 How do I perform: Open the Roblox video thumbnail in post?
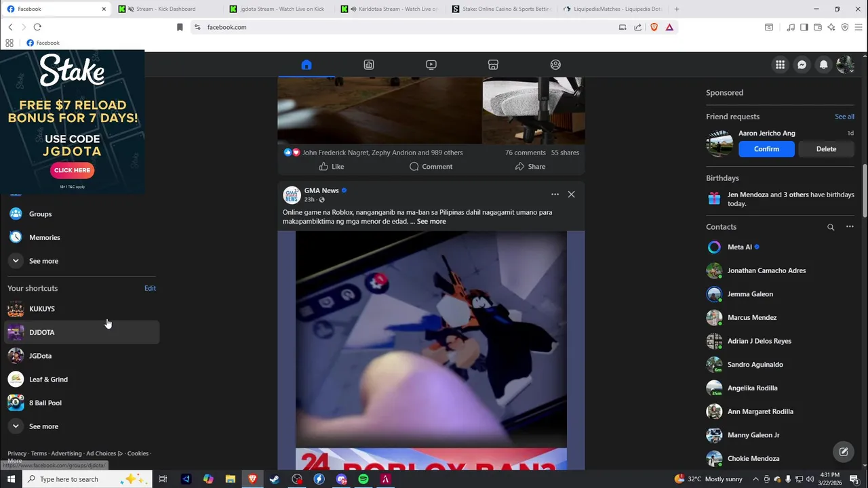(x=431, y=350)
